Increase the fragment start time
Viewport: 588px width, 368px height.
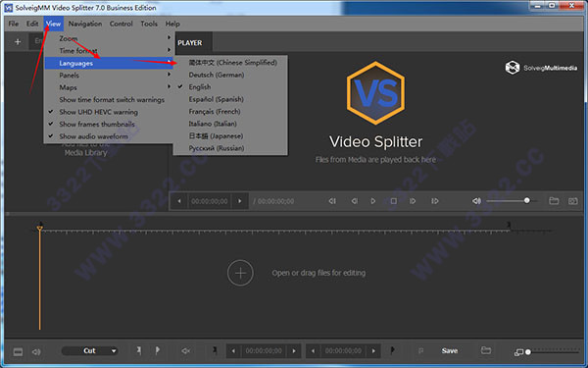294,351
